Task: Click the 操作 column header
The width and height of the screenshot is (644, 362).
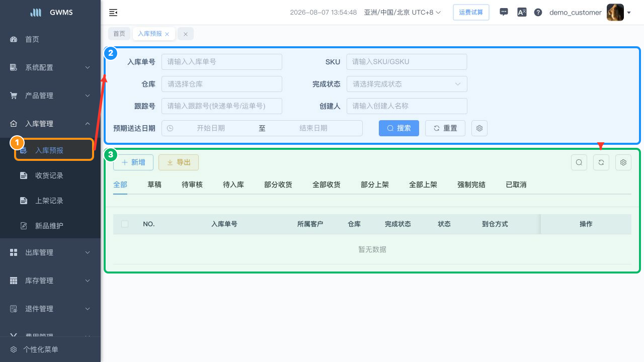Action: (586, 224)
